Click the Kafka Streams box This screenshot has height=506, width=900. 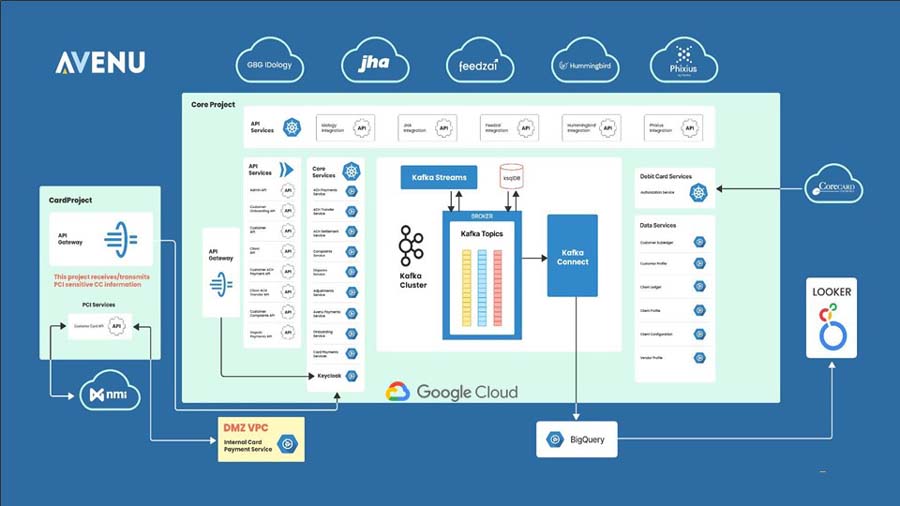pos(439,177)
